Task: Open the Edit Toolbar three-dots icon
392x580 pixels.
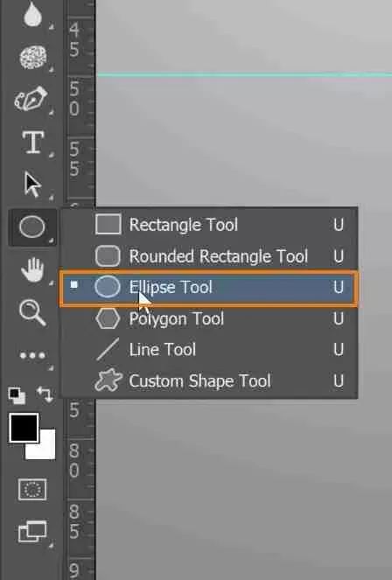Action: point(32,355)
